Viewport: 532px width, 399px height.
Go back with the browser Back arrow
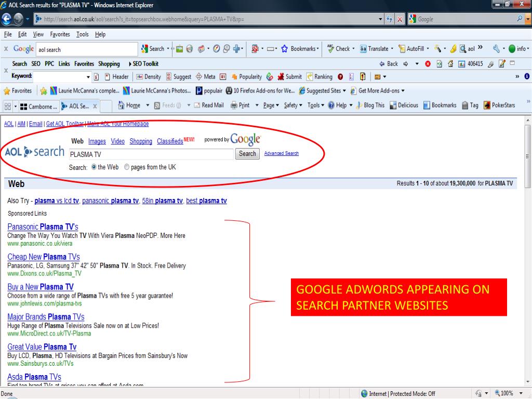[x=6, y=19]
